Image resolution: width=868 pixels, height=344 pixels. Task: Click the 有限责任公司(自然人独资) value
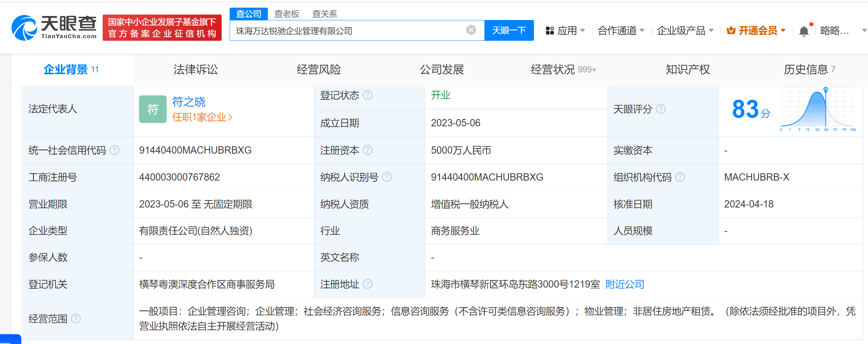196,231
